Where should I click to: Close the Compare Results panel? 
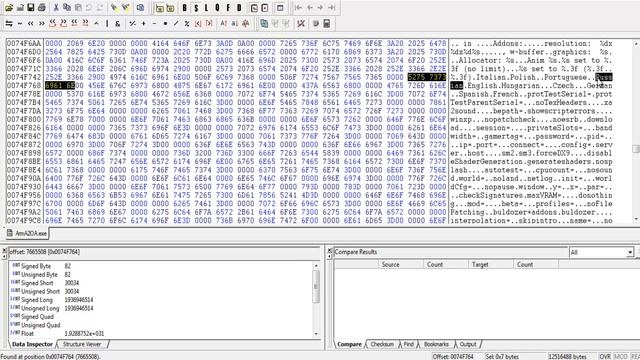(x=329, y=250)
